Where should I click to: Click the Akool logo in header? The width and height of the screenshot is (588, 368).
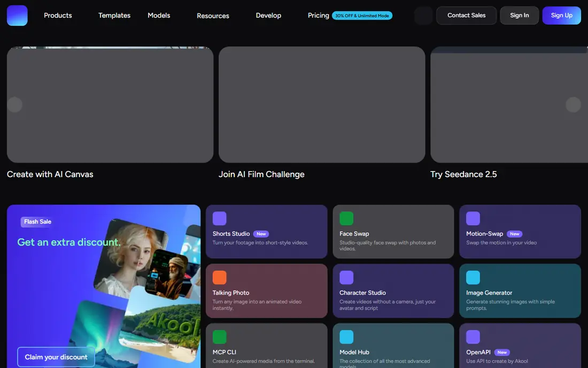(17, 16)
